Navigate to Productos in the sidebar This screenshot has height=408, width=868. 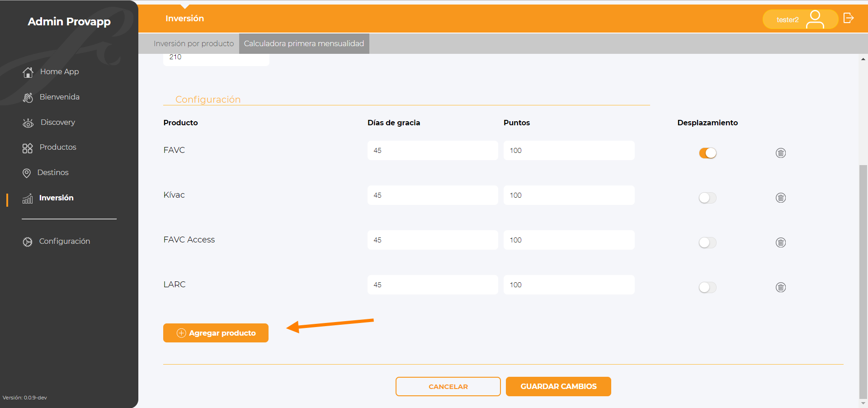pyautogui.click(x=58, y=147)
